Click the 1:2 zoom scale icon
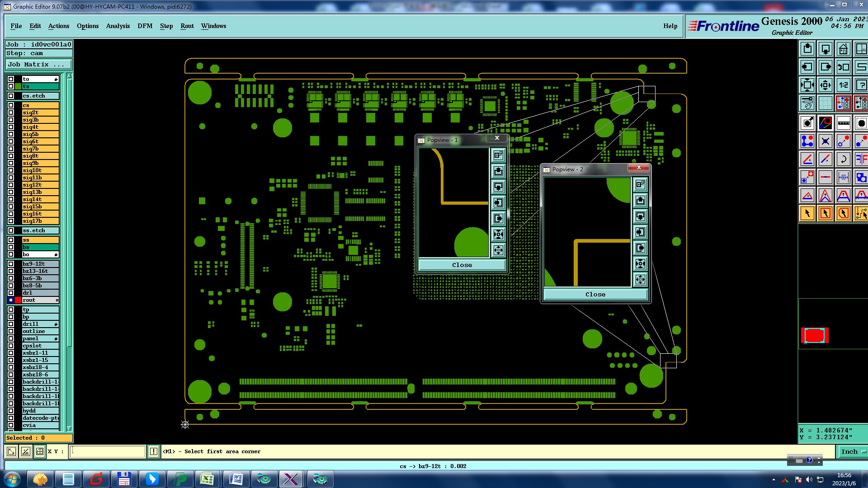Screen dimensions: 868x488 click(843, 85)
